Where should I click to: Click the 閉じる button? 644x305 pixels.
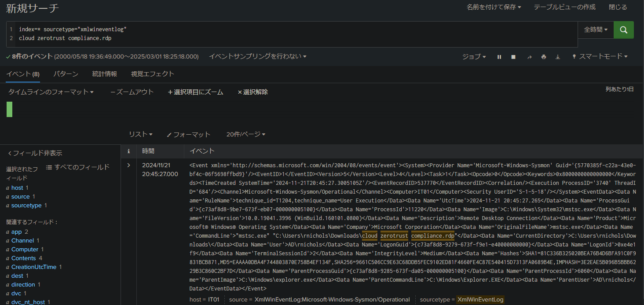pyautogui.click(x=618, y=7)
